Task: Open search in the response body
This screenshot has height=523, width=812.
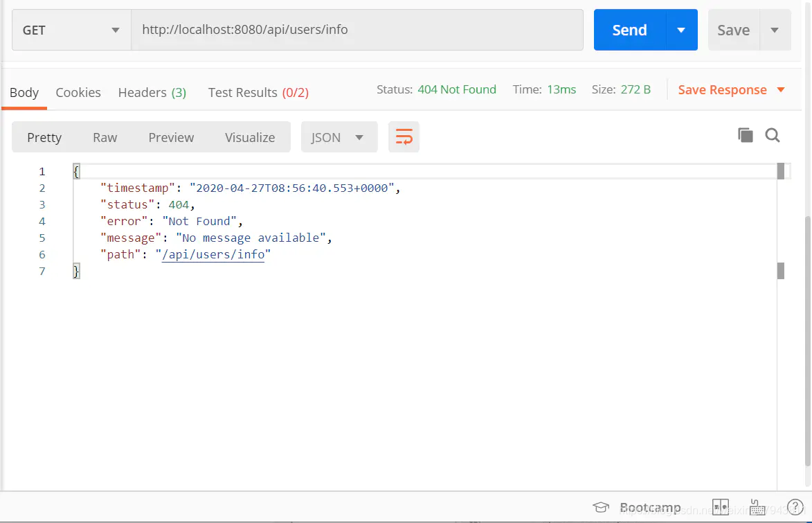Action: click(773, 135)
